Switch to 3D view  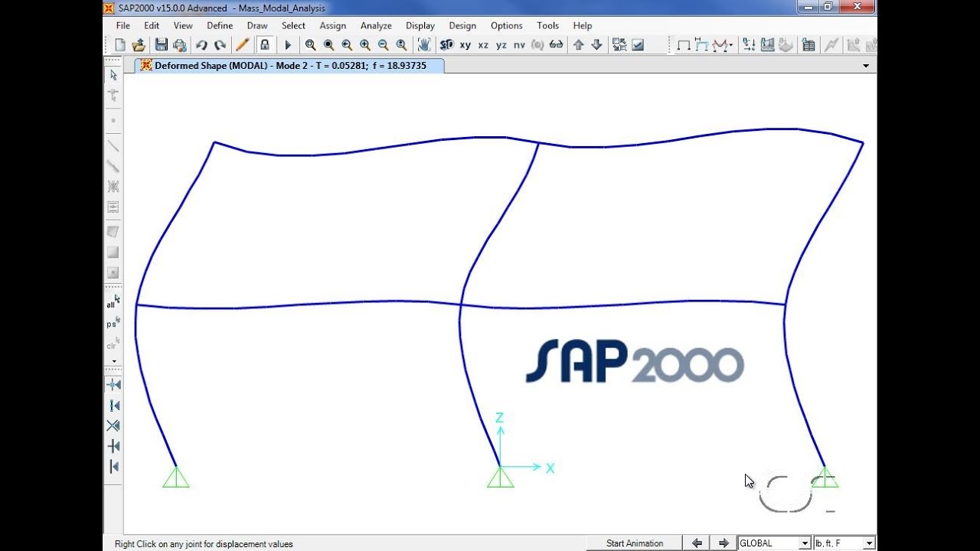(x=447, y=45)
